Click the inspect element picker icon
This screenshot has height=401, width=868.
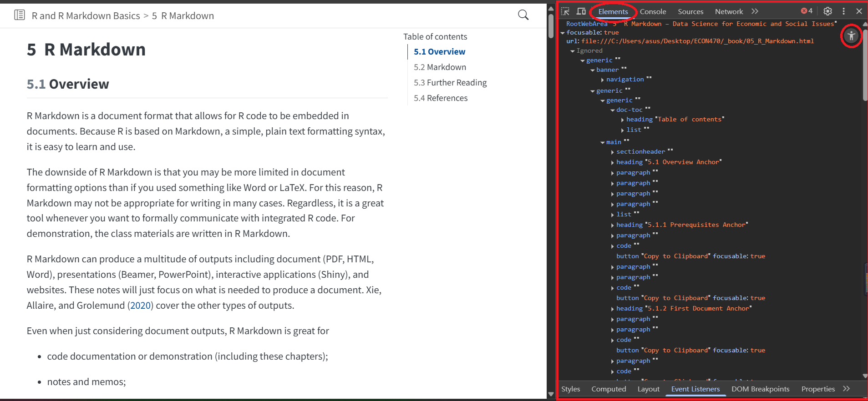point(565,11)
